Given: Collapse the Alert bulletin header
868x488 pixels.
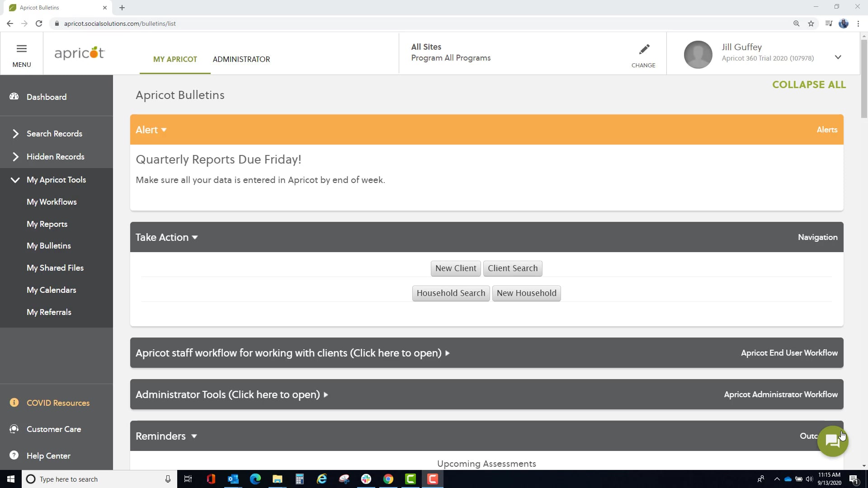Looking at the screenshot, I should coord(151,130).
